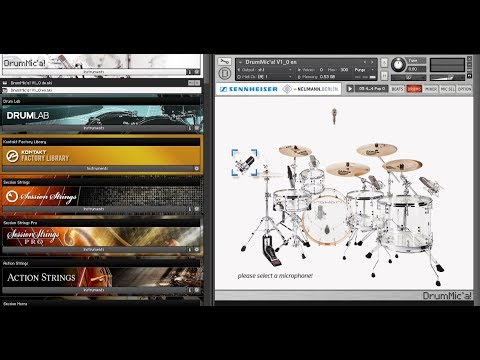Expand Instruments bar under Drum Lab

pos(94,128)
